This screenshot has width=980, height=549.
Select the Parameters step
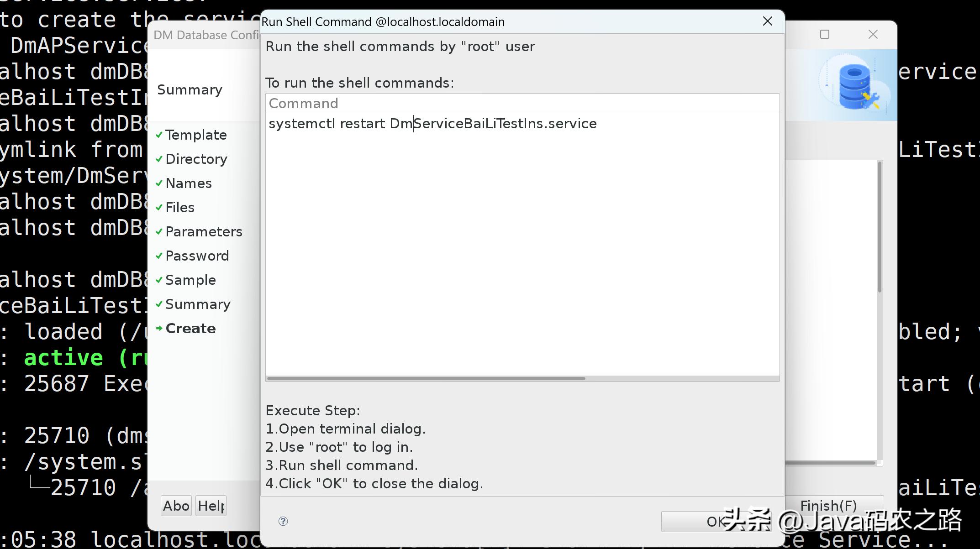(x=203, y=232)
